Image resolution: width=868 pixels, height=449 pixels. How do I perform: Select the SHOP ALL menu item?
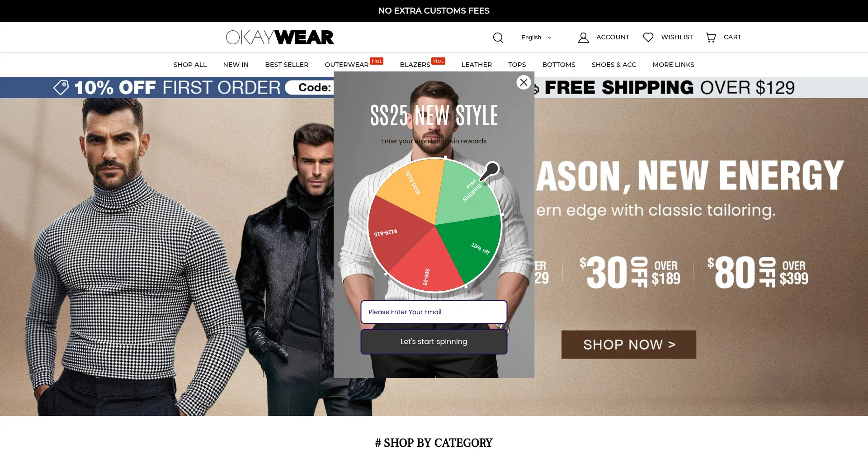pyautogui.click(x=190, y=65)
